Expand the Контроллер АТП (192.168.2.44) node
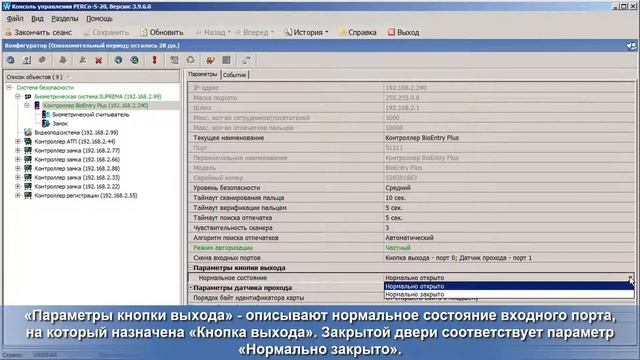This screenshot has height=360, width=640. pos(18,141)
